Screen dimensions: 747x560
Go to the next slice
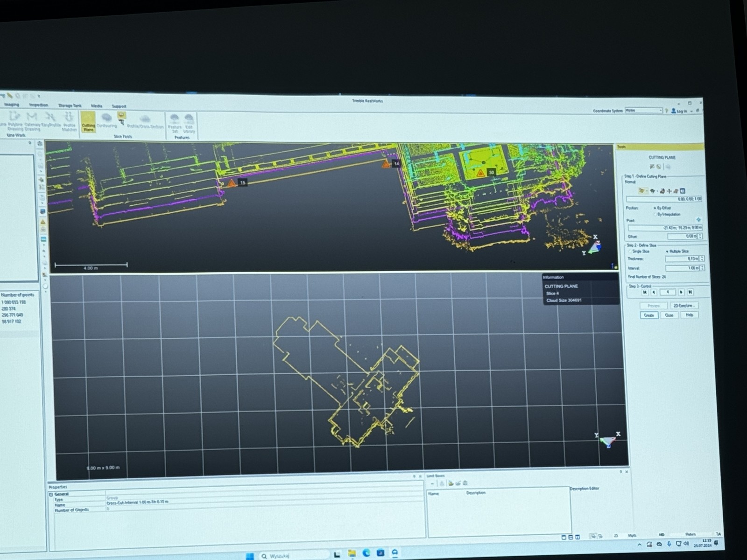coord(681,292)
